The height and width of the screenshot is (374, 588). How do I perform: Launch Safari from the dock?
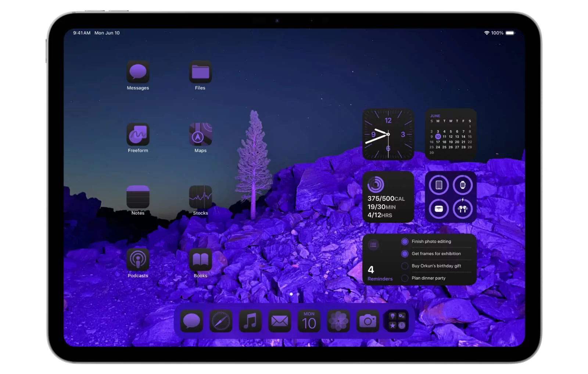221,321
